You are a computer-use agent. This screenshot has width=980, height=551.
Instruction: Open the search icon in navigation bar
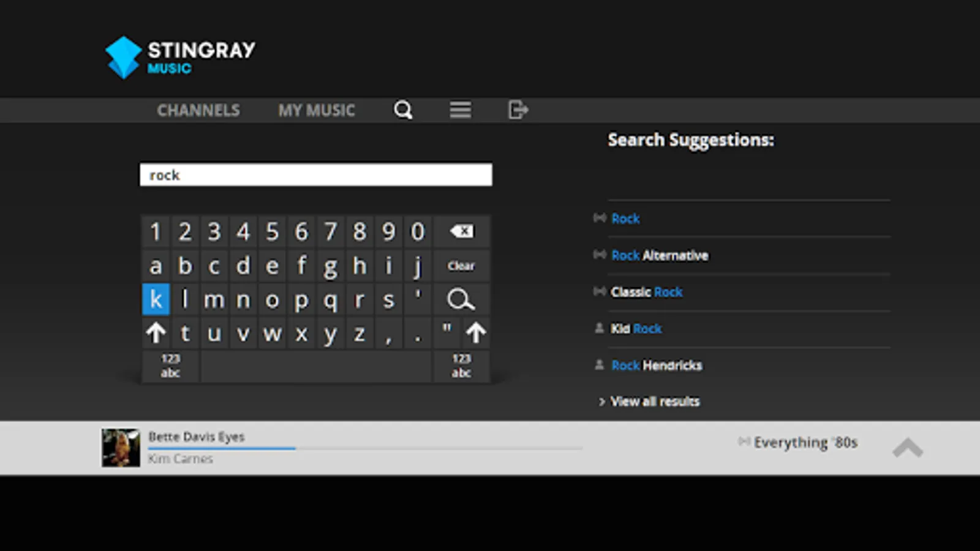pyautogui.click(x=403, y=110)
